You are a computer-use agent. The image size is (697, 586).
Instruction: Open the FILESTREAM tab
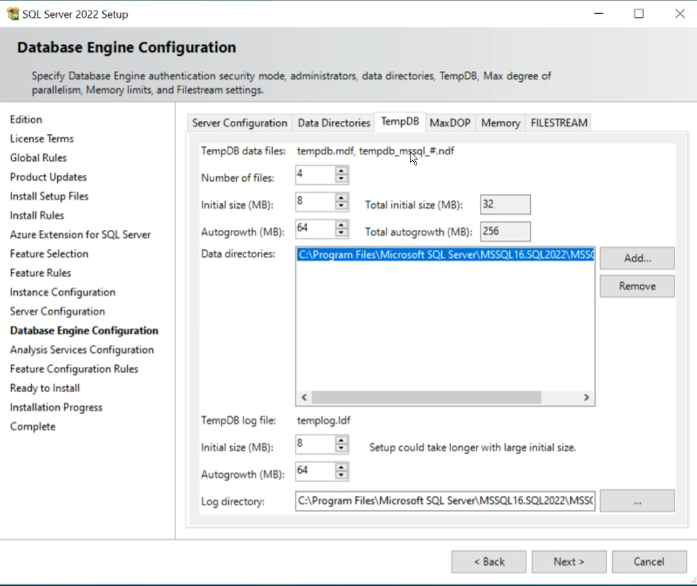[x=559, y=123]
